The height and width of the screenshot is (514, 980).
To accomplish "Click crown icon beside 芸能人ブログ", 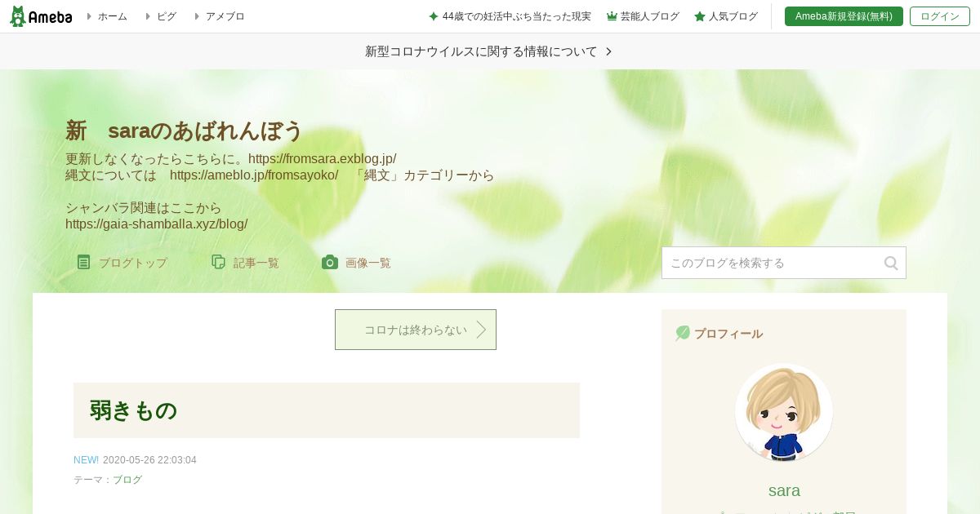I will (612, 16).
